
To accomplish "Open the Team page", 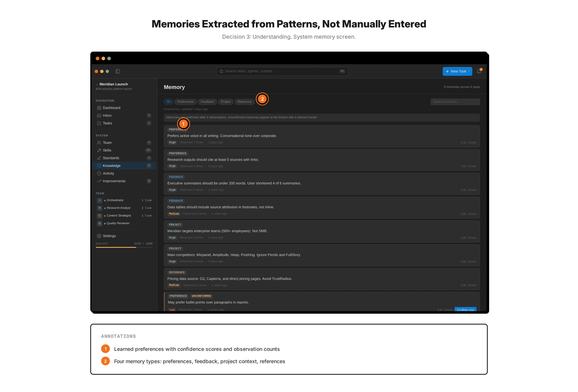I will 124,143.
